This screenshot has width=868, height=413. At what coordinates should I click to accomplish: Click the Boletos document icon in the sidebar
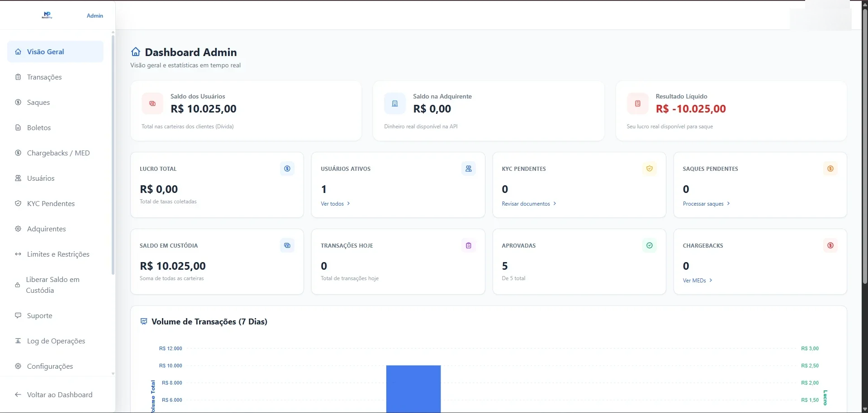click(18, 127)
